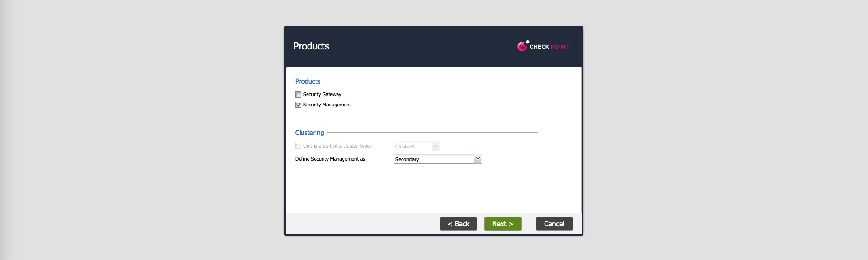Enable the Security Gateway checkbox

298,95
